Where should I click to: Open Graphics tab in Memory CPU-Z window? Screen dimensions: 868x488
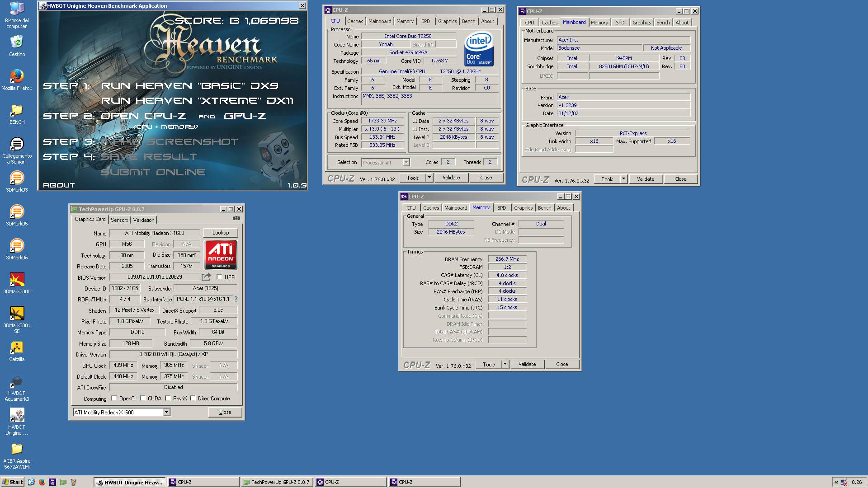click(x=523, y=208)
